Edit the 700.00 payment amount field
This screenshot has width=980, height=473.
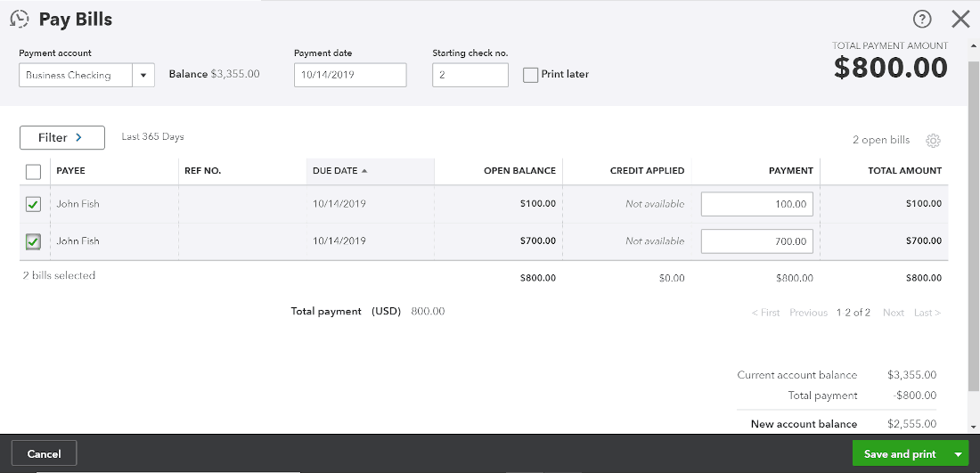[757, 241]
